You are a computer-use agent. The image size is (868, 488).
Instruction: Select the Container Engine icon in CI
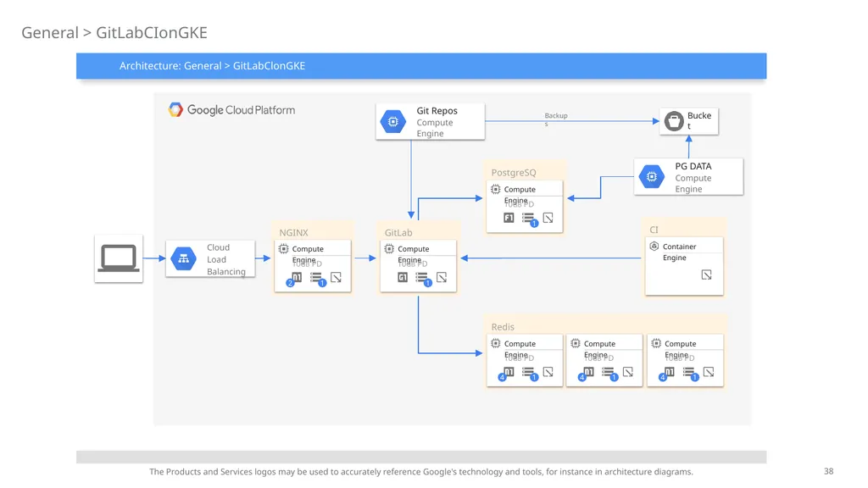pyautogui.click(x=654, y=247)
